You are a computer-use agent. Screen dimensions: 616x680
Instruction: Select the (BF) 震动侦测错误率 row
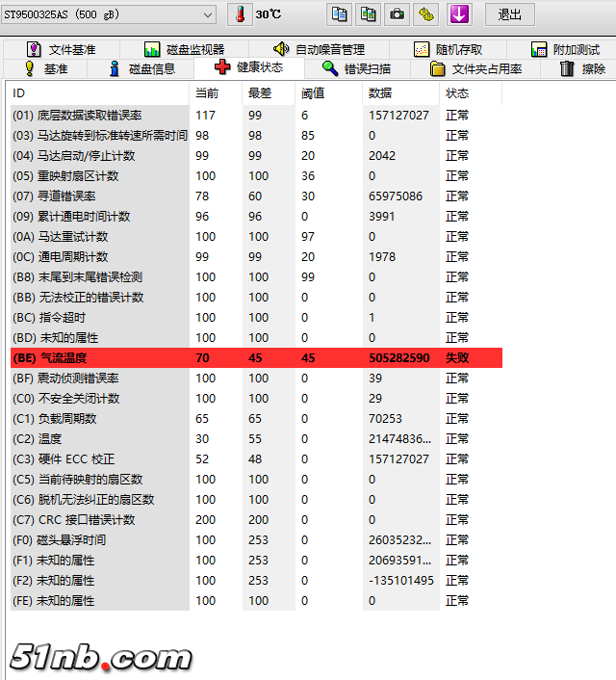coord(256,379)
